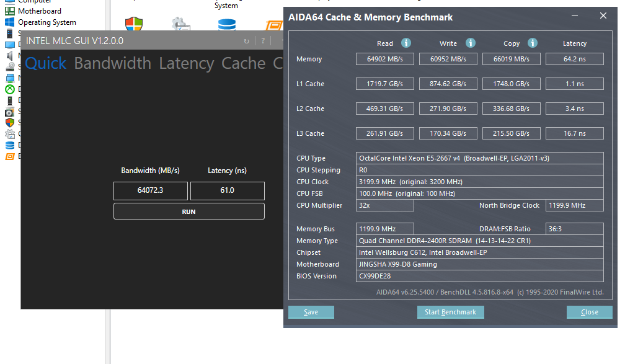
Task: Click the disk drive Storage icon in the sidebar
Action: click(x=9, y=66)
